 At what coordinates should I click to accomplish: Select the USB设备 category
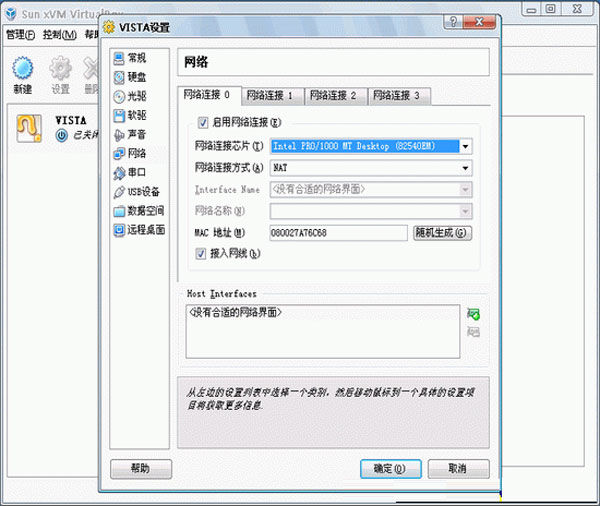(137, 192)
